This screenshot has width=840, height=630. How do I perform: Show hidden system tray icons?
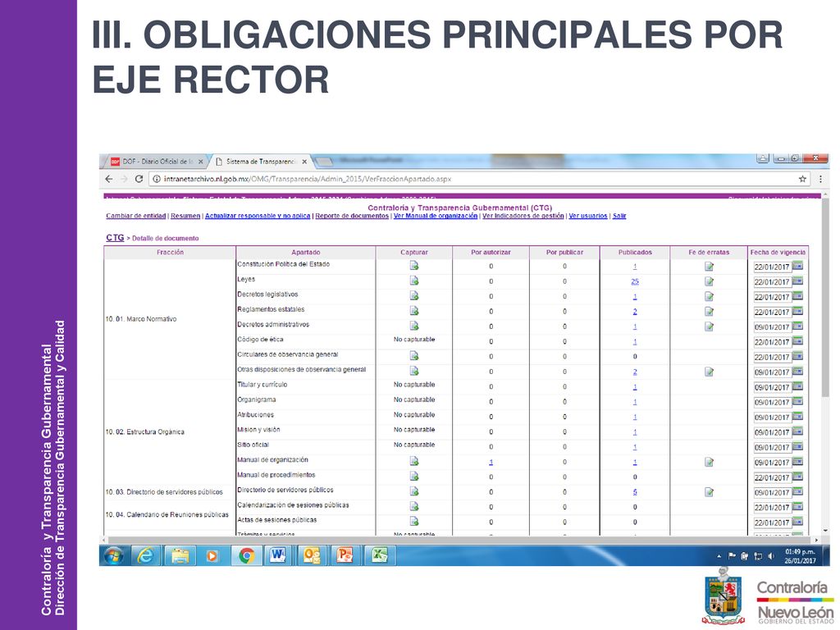719,556
